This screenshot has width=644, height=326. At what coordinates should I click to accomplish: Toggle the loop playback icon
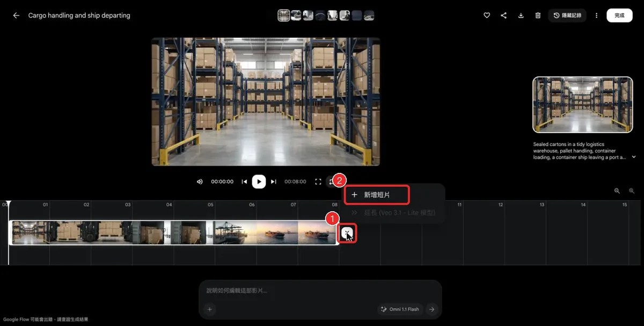332,182
